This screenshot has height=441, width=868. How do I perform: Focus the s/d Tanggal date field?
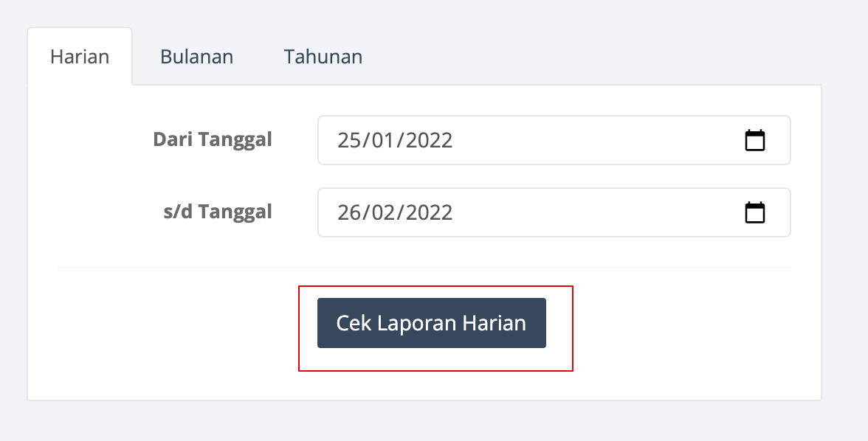pyautogui.click(x=554, y=212)
